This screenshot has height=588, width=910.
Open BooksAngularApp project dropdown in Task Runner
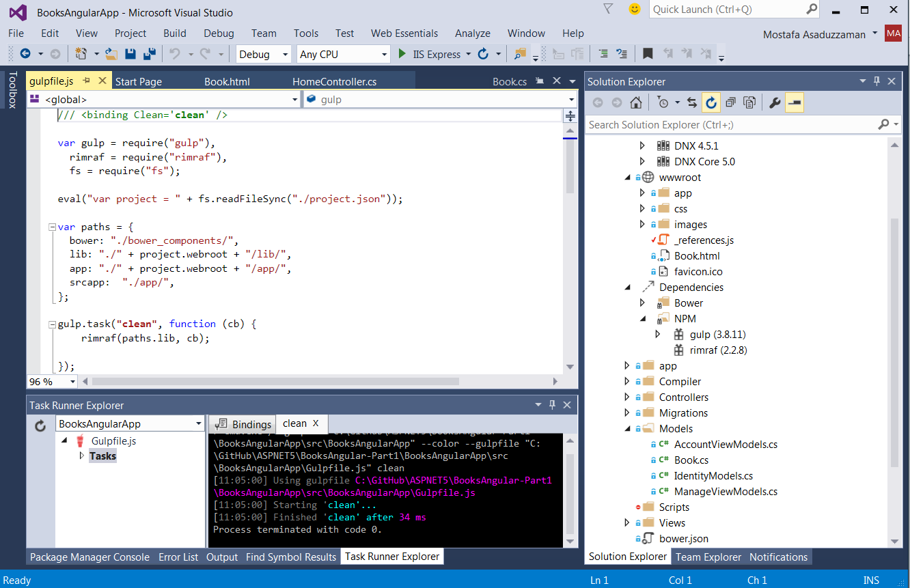click(x=130, y=423)
